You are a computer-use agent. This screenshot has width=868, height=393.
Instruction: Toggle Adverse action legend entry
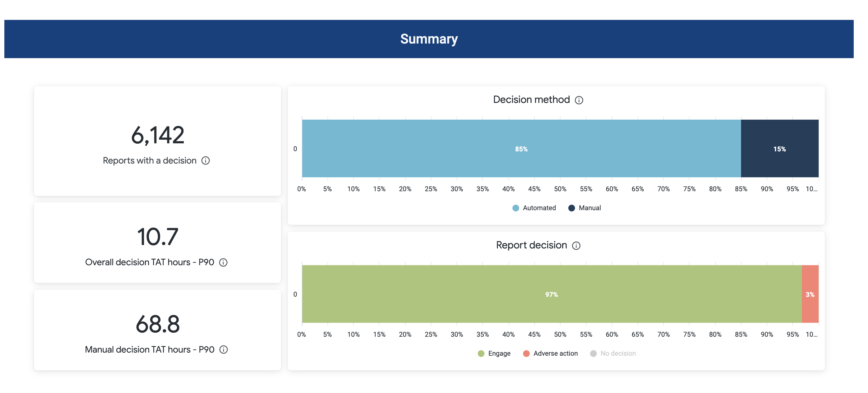click(555, 354)
